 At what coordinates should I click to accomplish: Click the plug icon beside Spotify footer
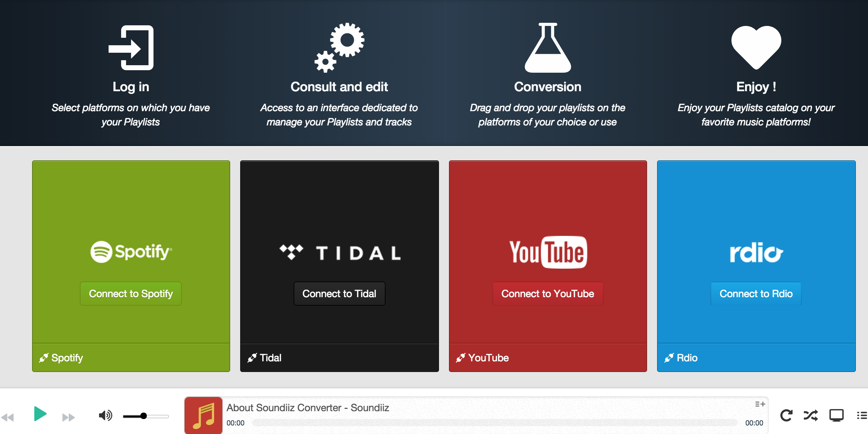(44, 358)
